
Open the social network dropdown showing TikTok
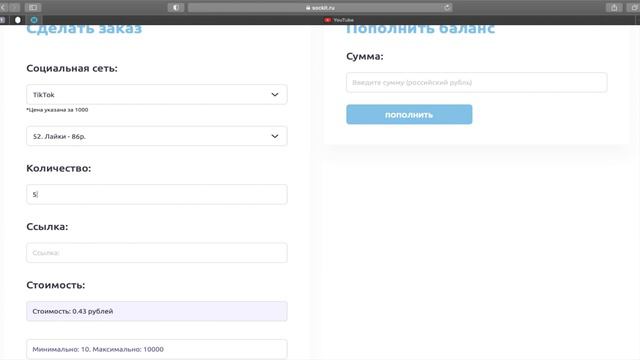pos(157,94)
